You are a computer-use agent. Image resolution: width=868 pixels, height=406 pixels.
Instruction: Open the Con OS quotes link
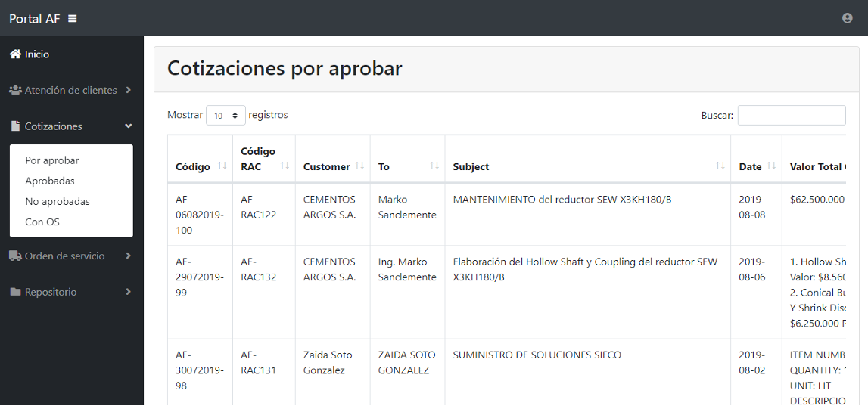[x=42, y=222]
